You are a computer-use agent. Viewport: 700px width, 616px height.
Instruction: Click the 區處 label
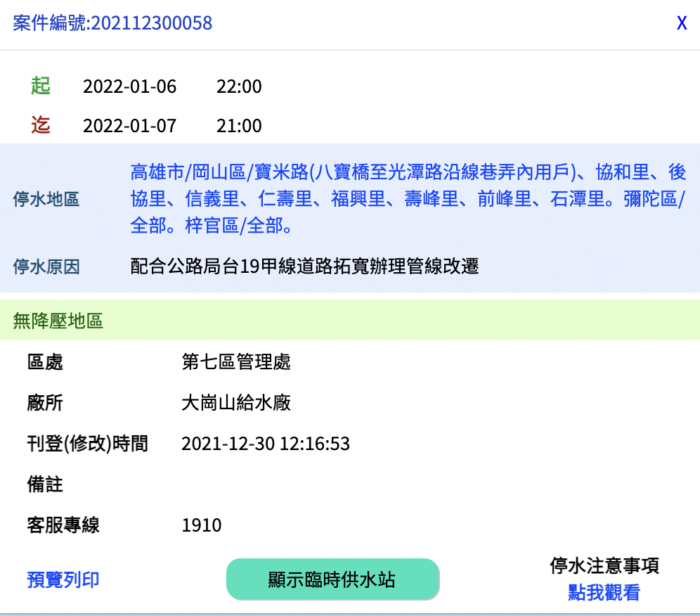point(45,362)
